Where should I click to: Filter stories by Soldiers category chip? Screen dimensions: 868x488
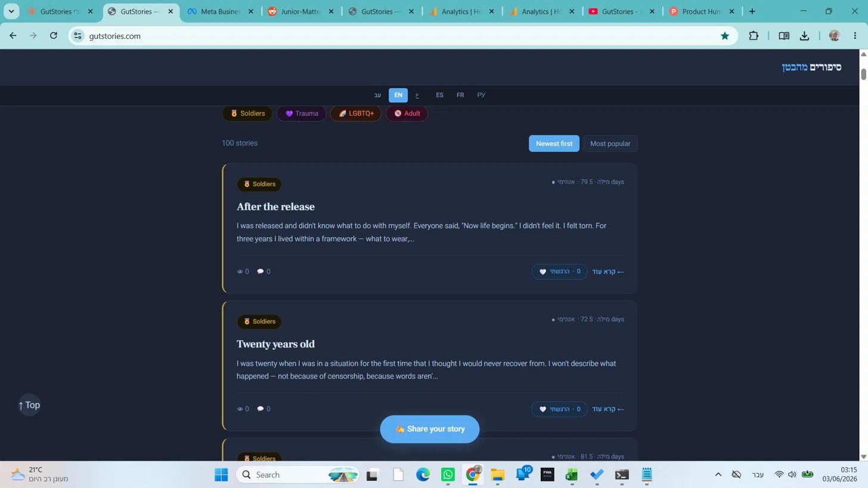click(247, 114)
